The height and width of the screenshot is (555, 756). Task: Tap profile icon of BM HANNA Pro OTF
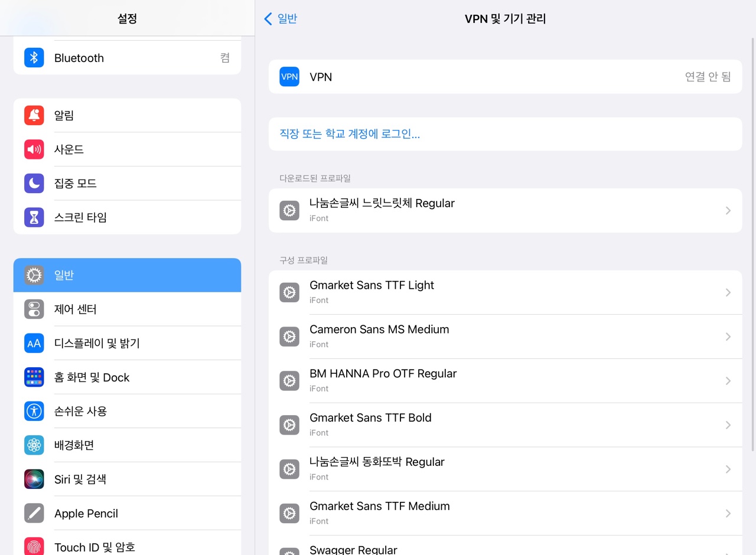[x=289, y=381]
